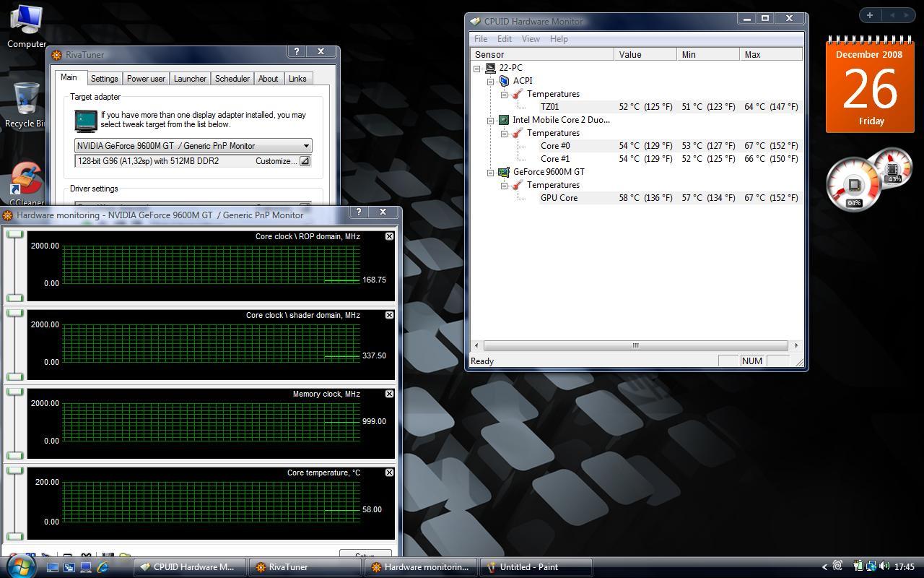The width and height of the screenshot is (924, 578).
Task: Collapse the Temperatures node under GeForce 9600M GT
Action: pyautogui.click(x=504, y=186)
